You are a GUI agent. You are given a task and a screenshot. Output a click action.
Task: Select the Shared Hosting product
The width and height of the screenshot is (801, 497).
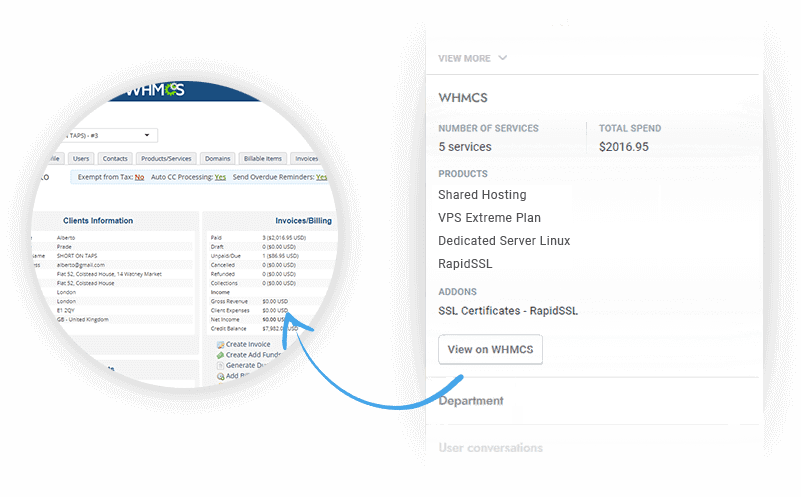pos(482,195)
